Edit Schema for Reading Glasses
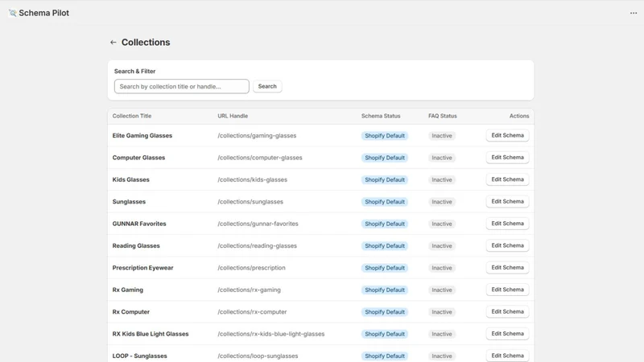 507,245
